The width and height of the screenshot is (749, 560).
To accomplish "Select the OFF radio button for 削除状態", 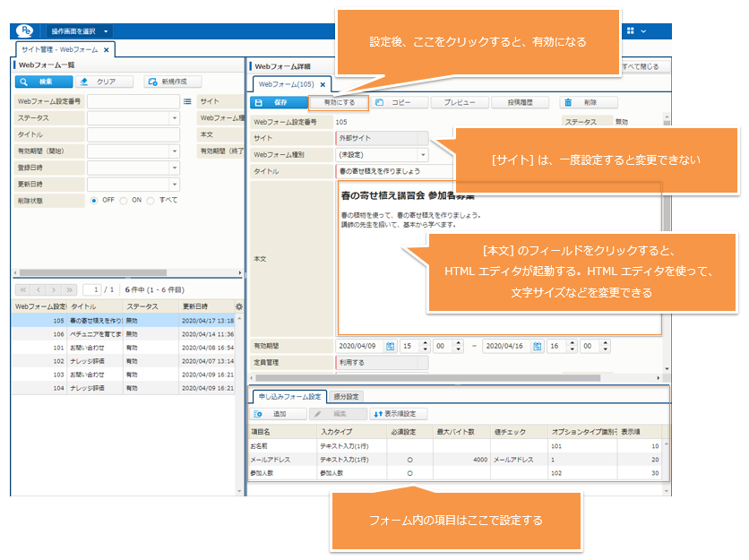I will (94, 200).
